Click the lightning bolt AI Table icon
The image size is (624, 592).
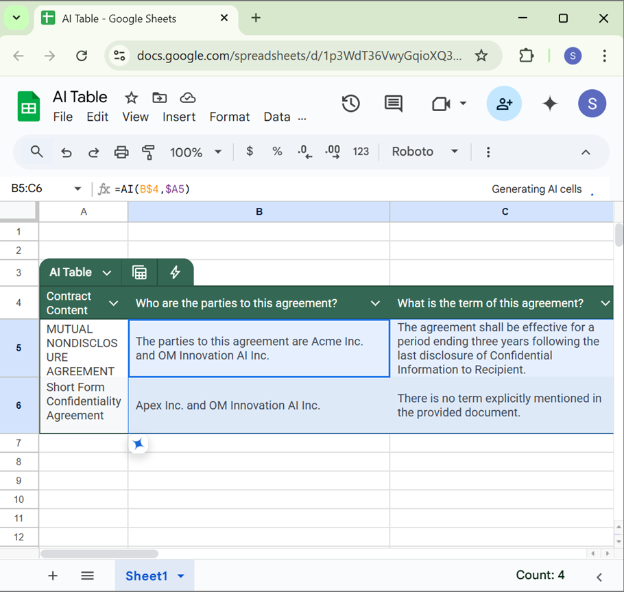(x=175, y=272)
